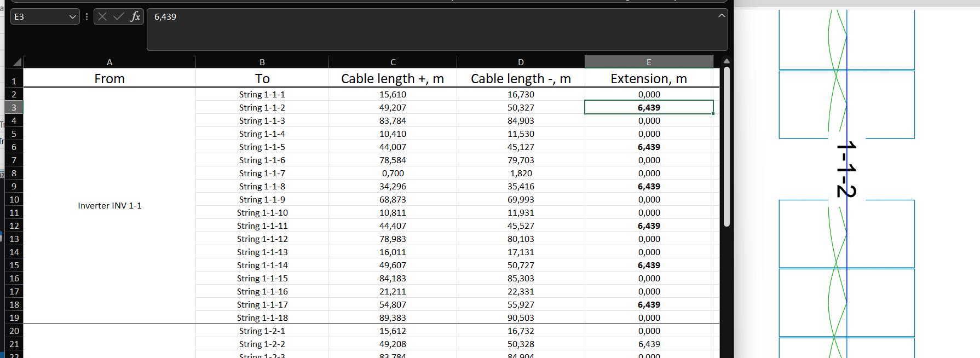Click the cell with value 15,612
The width and height of the screenshot is (980, 358).
point(393,331)
